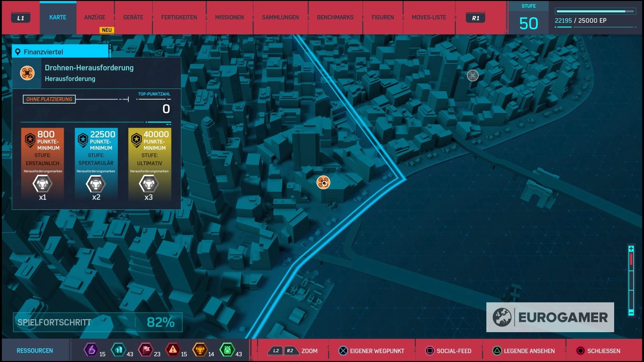Switch to the Figuren tab

tap(383, 17)
